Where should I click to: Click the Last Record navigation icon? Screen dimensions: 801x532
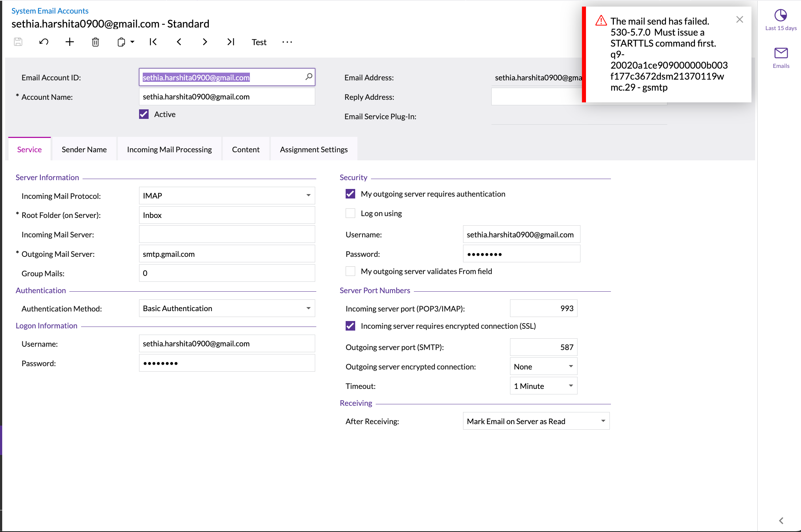coord(231,42)
